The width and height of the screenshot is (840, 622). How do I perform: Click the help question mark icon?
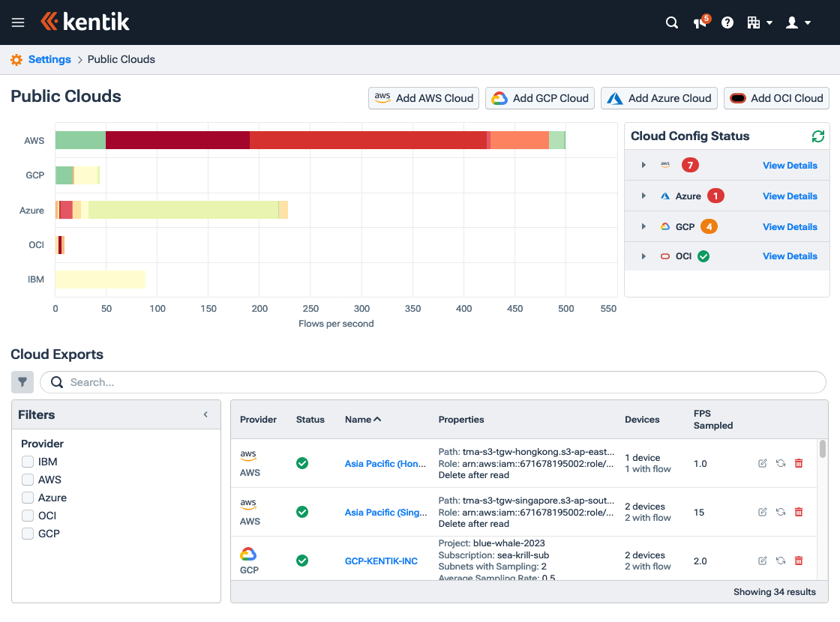[727, 22]
